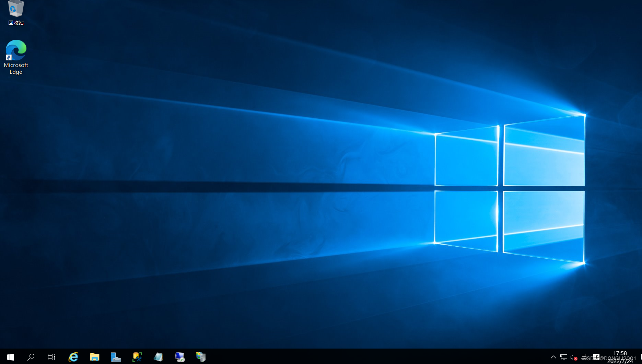Image resolution: width=642 pixels, height=364 pixels.
Task: Open Task View from the taskbar
Action: (51, 357)
